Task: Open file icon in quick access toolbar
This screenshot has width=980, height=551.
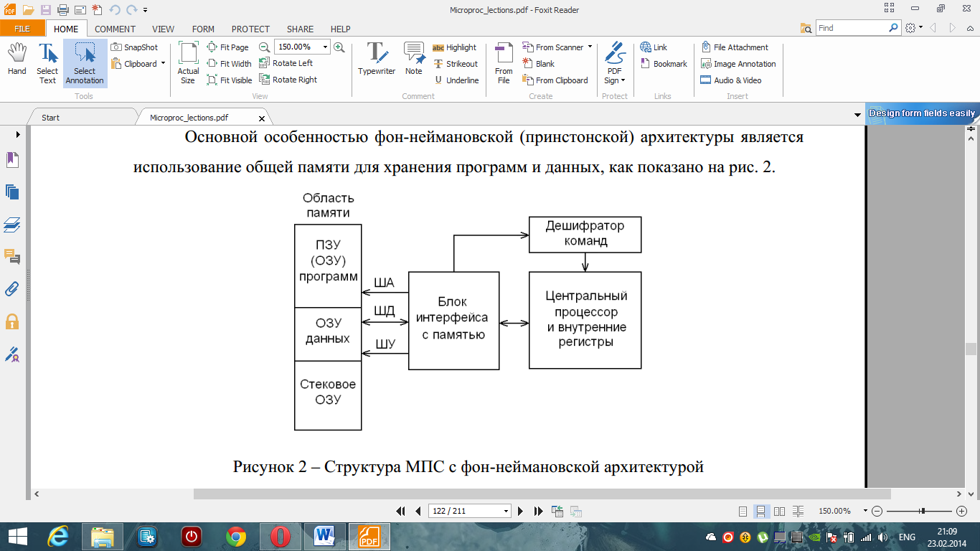Action: (x=28, y=10)
